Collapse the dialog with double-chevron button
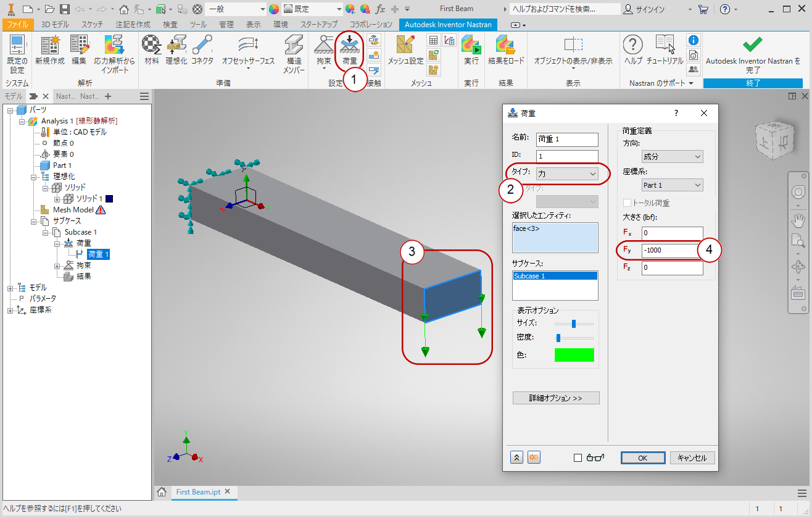Viewport: 812px width, 518px height. click(x=517, y=457)
